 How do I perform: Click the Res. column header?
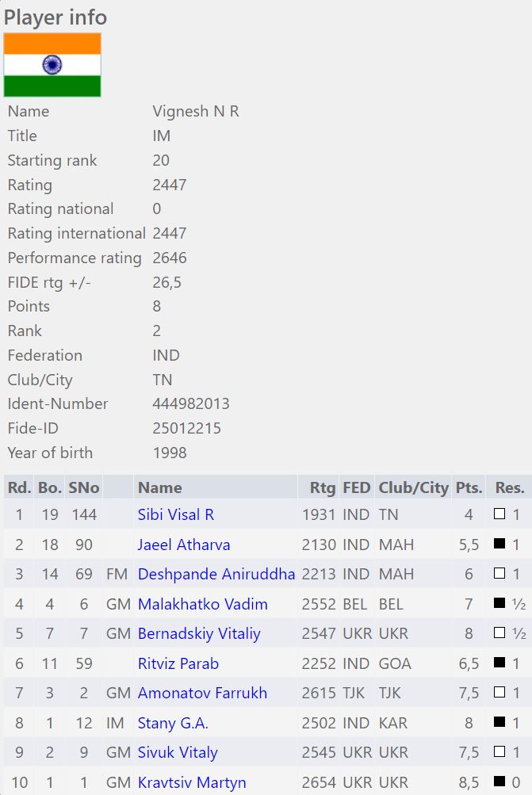pyautogui.click(x=510, y=487)
